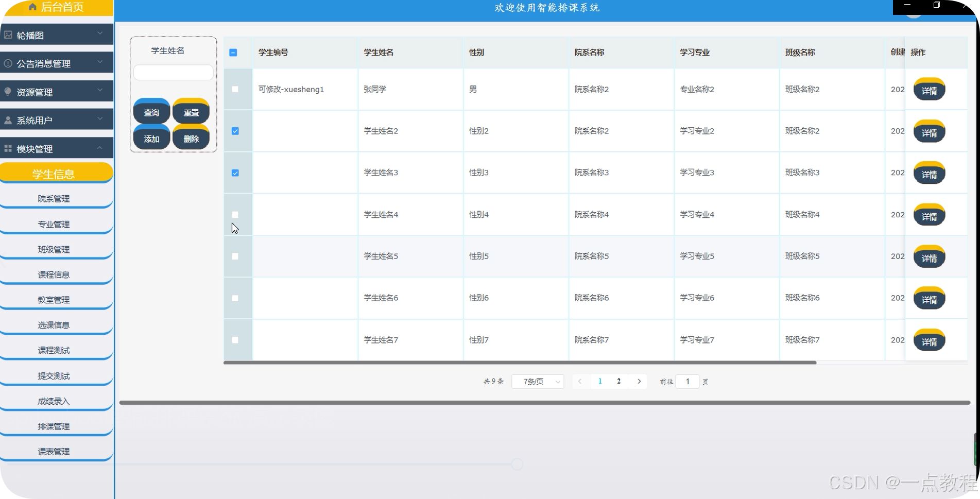The width and height of the screenshot is (980, 499).
Task: Open 班级管理 menu item
Action: (x=57, y=250)
